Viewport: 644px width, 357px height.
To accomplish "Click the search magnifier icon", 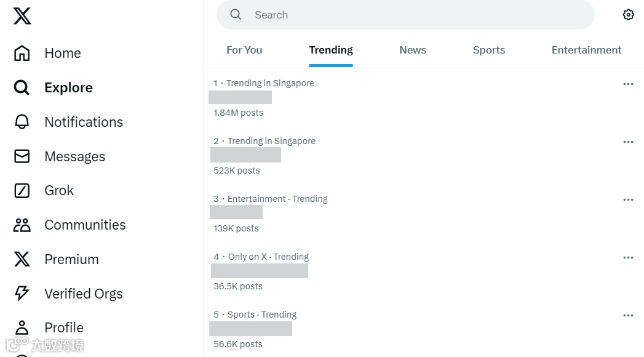I will pyautogui.click(x=236, y=15).
